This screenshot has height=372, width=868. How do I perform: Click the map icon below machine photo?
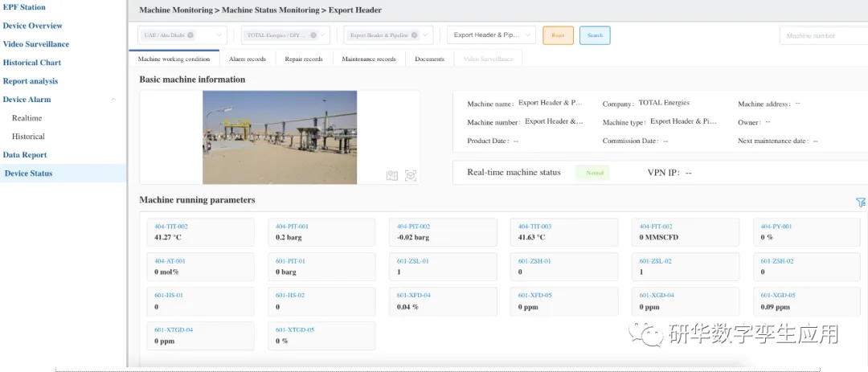tap(392, 175)
